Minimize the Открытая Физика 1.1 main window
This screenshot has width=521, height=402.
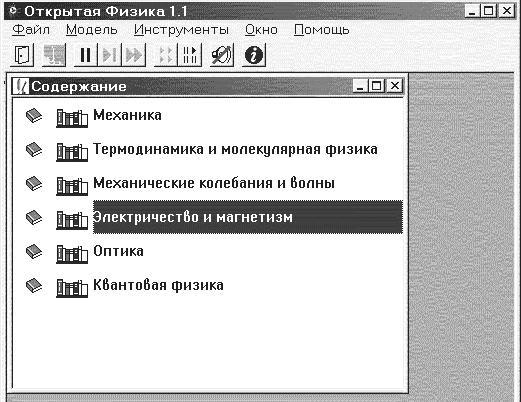pyautogui.click(x=472, y=11)
